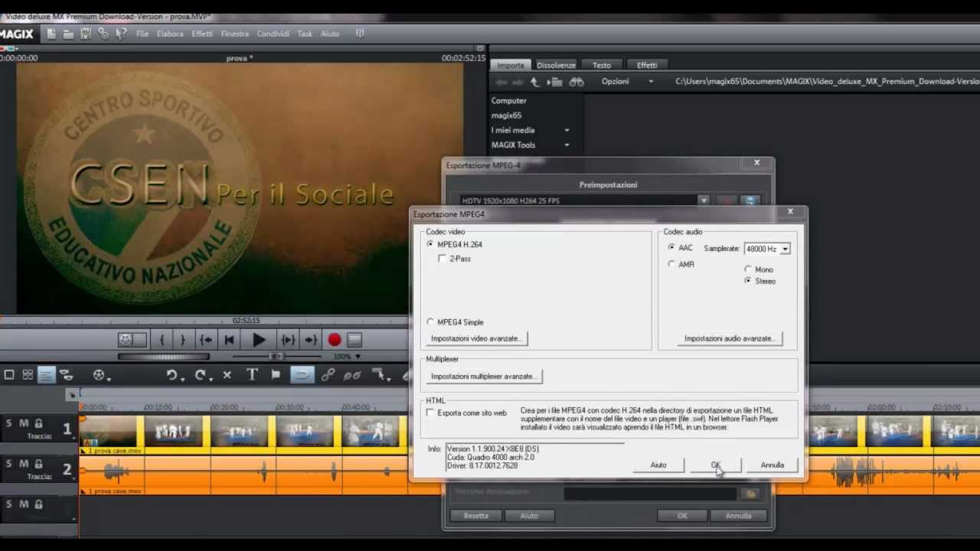Switch to storyboard mode single-square icon
Viewport: 980px width, 551px height.
point(9,374)
